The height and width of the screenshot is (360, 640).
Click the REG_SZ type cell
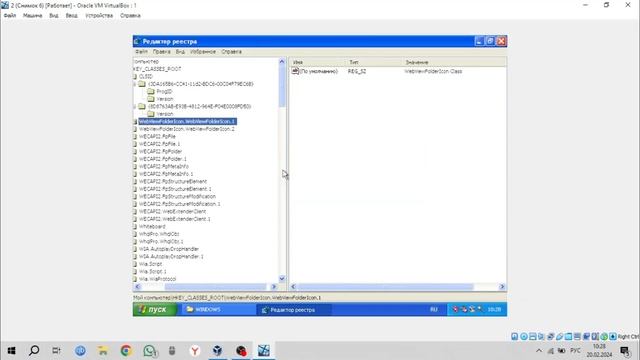point(357,71)
